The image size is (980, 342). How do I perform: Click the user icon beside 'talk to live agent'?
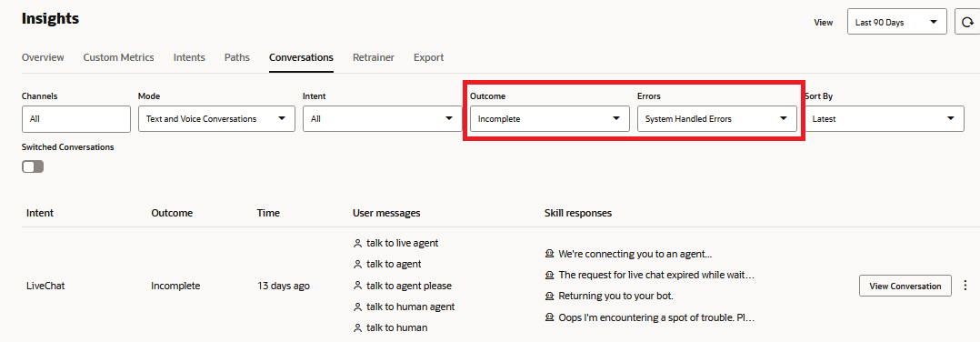pos(357,243)
